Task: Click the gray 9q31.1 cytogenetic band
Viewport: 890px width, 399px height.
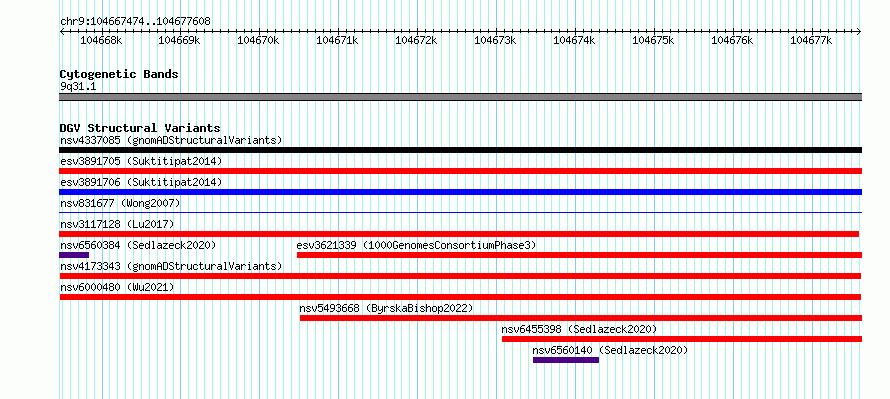Action: (x=460, y=97)
